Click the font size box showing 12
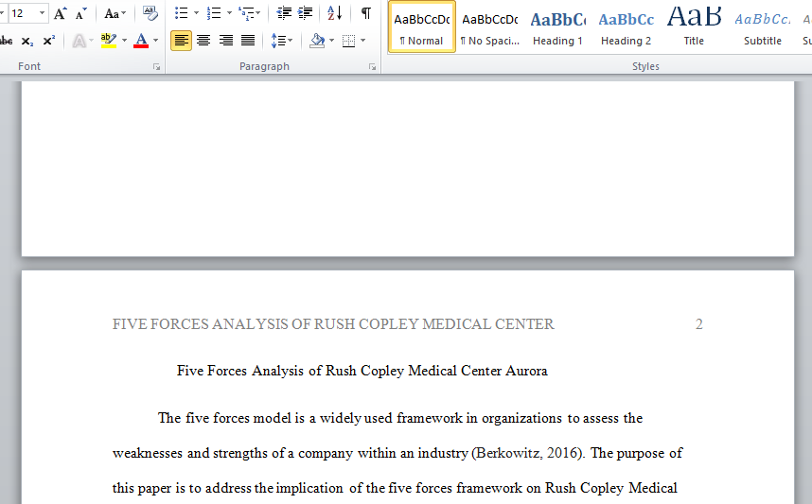This screenshot has width=812, height=504. [x=22, y=13]
